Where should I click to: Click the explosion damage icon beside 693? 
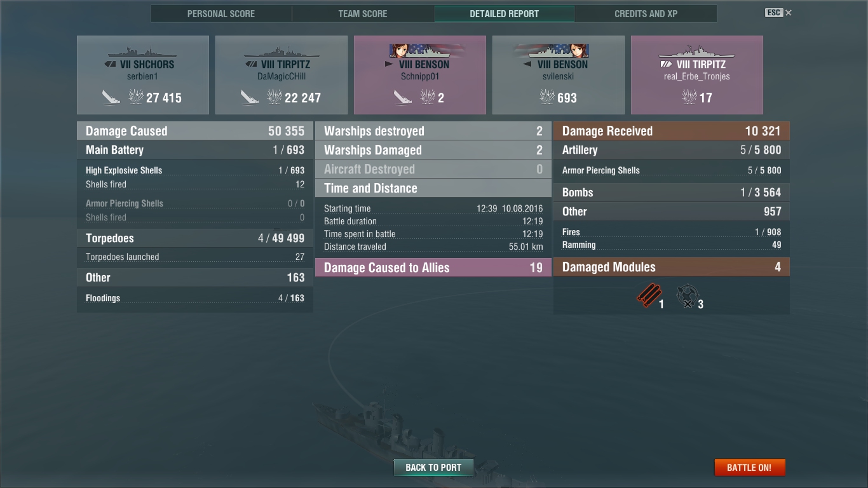pos(547,97)
